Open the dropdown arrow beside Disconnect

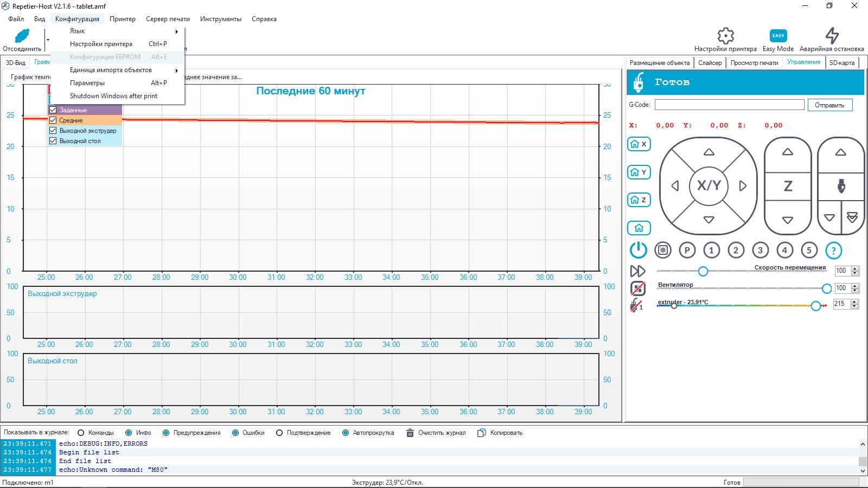pyautogui.click(x=48, y=40)
